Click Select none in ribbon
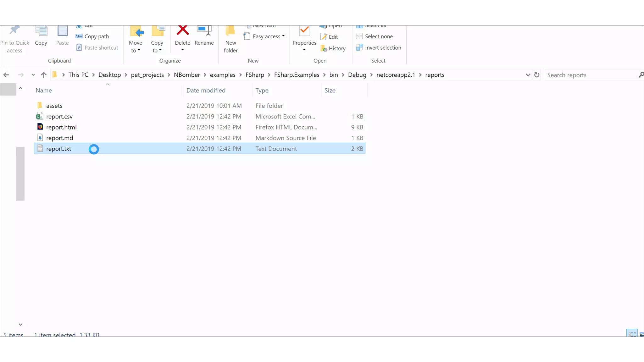The width and height of the screenshot is (644, 362). click(379, 36)
